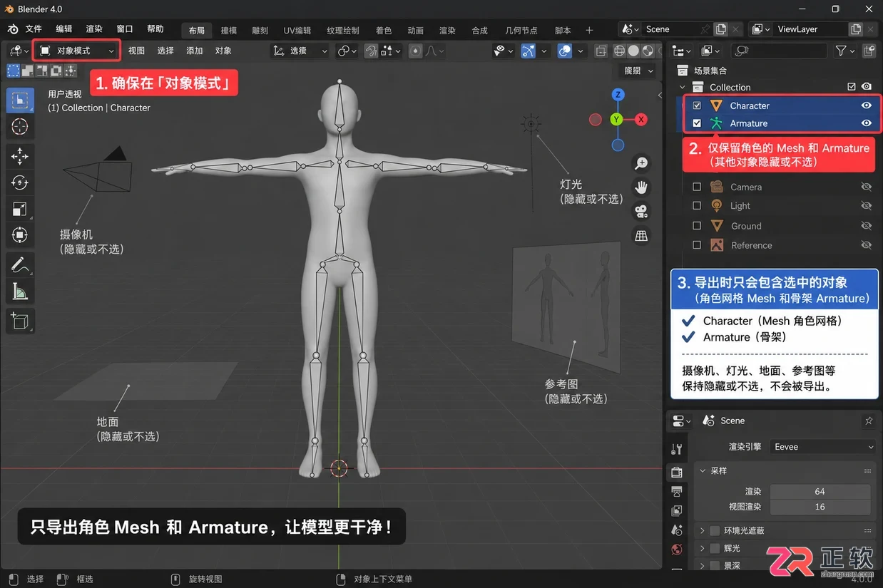The image size is (883, 588).
Task: Add a new workspace with plus button
Action: click(589, 30)
